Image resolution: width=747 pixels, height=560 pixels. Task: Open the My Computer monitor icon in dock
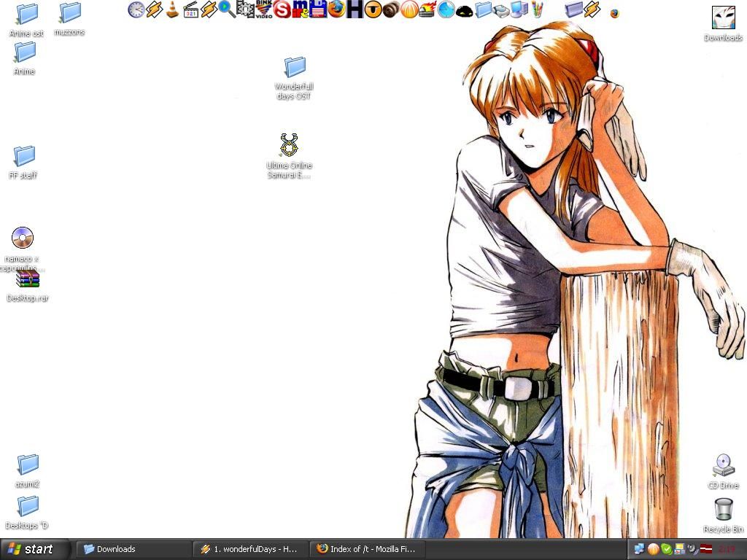coord(519,9)
